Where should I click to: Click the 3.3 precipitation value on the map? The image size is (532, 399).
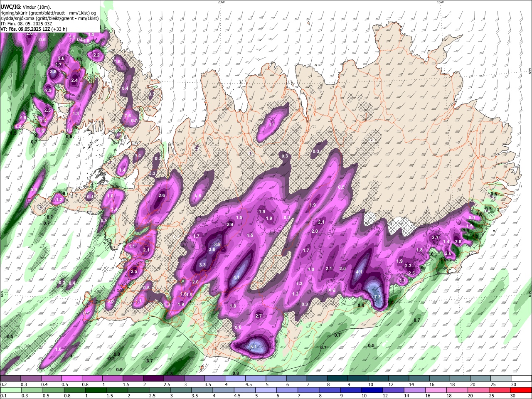203,265
